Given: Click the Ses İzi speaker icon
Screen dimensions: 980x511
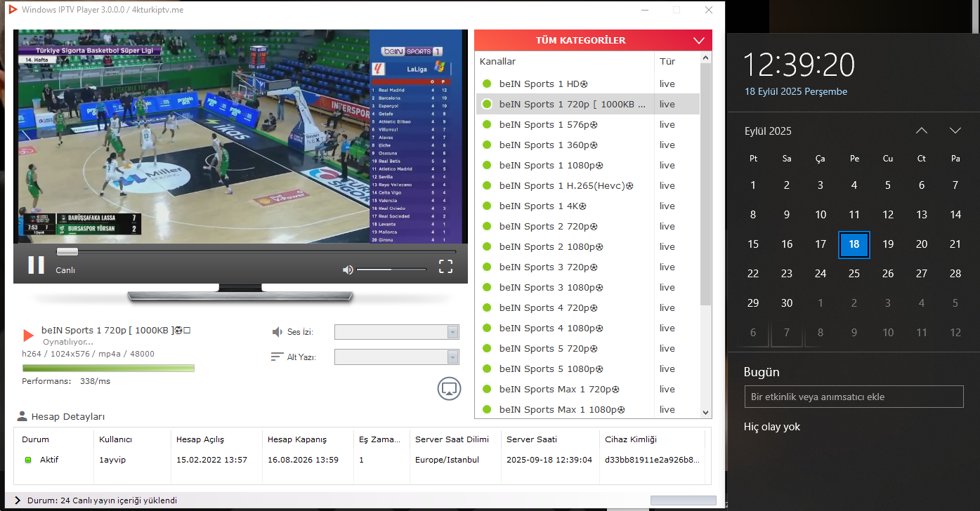Looking at the screenshot, I should click(x=276, y=332).
